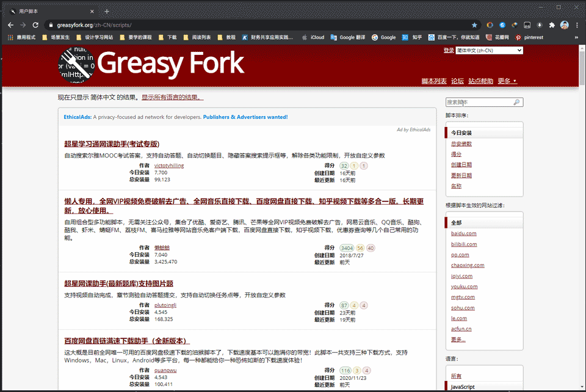The image size is (586, 392).
Task: Open the pinterest bookmark
Action: pyautogui.click(x=529, y=37)
